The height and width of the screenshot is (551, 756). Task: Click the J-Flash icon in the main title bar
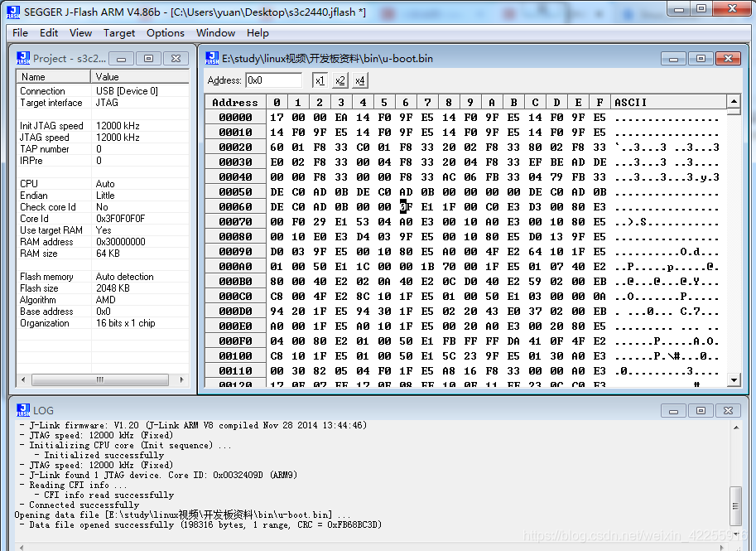click(13, 12)
